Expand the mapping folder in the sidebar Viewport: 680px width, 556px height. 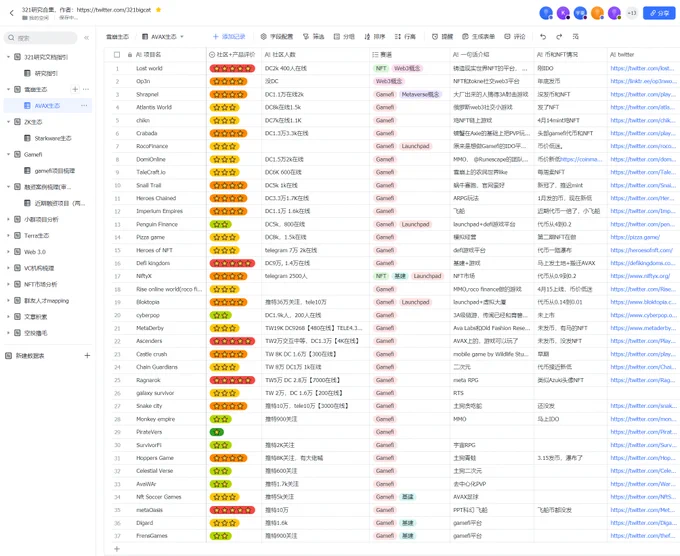[8, 301]
